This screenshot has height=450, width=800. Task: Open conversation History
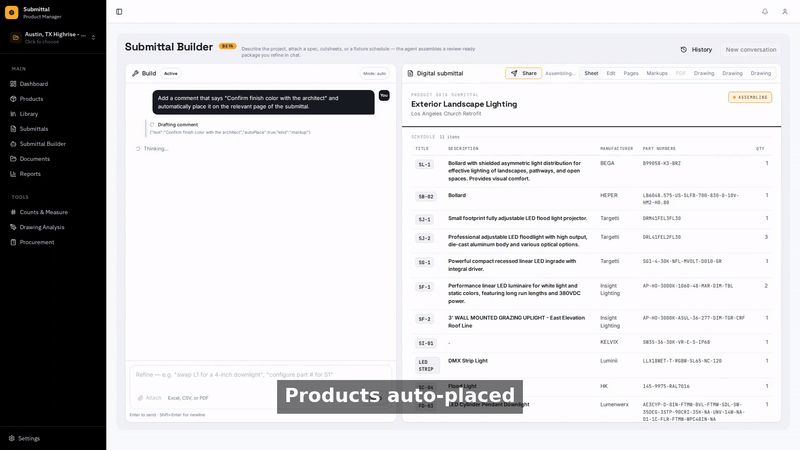[x=696, y=49]
